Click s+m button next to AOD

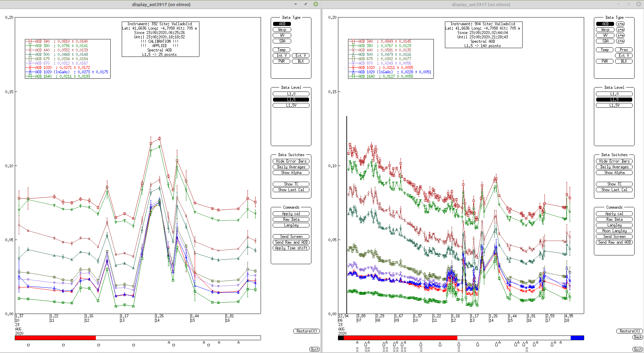click(620, 24)
